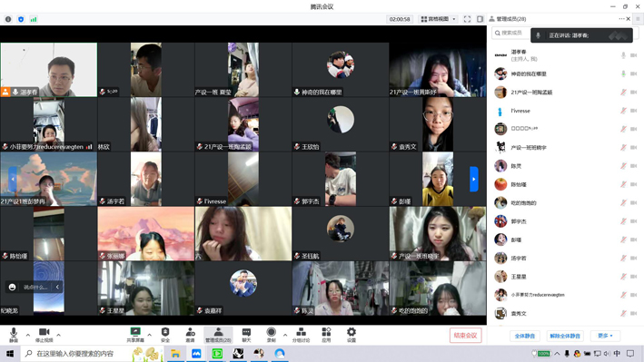Open the 宫格视图 view layout dropdown
Image resolution: width=644 pixels, height=362 pixels.
(439, 19)
